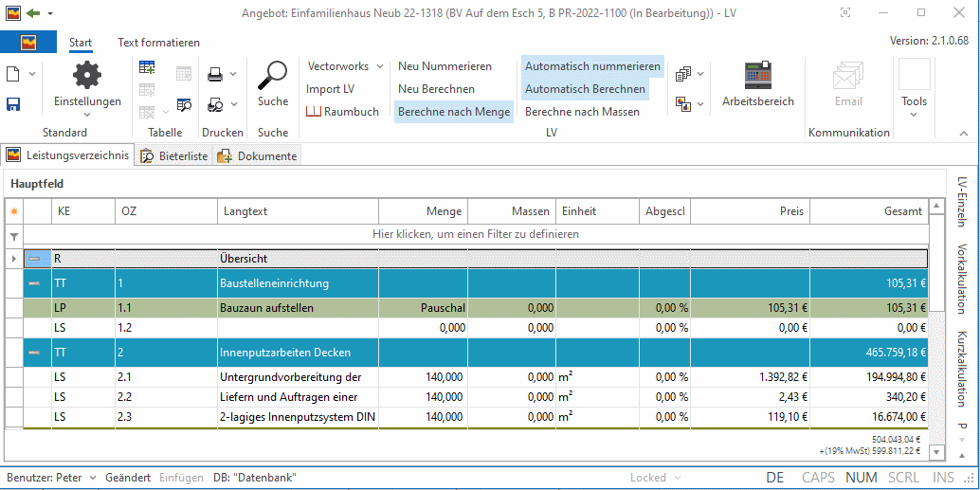Click the '2-lagiges Innenputzsystem DIN' cell
980x490 pixels.
pyautogui.click(x=299, y=418)
